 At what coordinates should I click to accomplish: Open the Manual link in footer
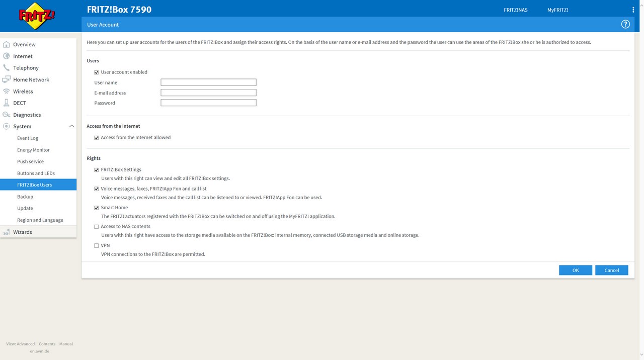point(66,344)
